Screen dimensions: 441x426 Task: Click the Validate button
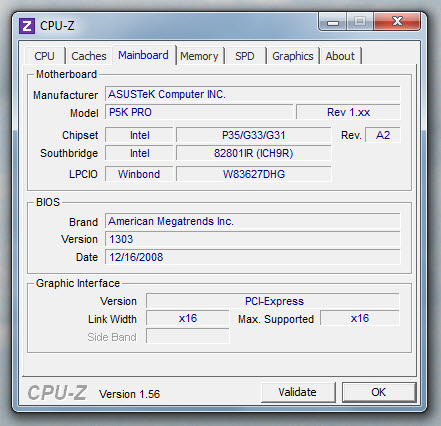[x=298, y=392]
